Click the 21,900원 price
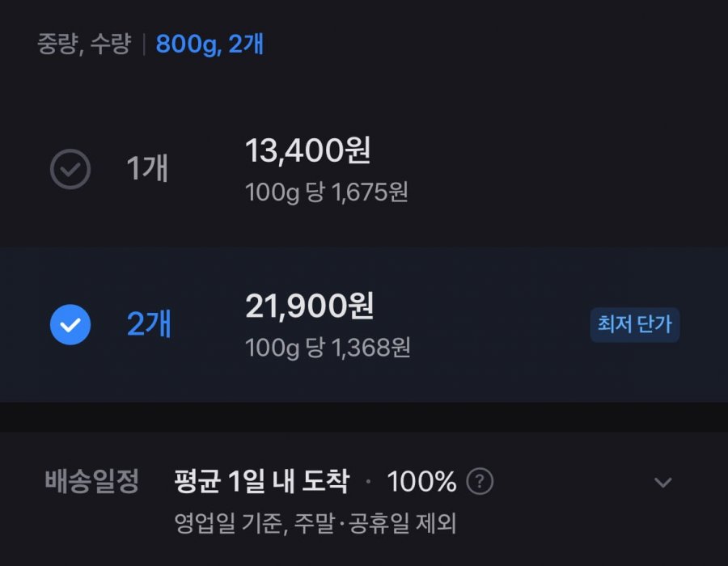Screen dimensions: 728x566 click(310, 306)
